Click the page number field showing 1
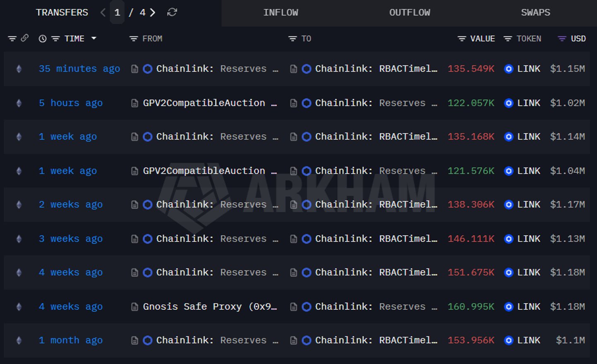597x364 pixels. [117, 12]
